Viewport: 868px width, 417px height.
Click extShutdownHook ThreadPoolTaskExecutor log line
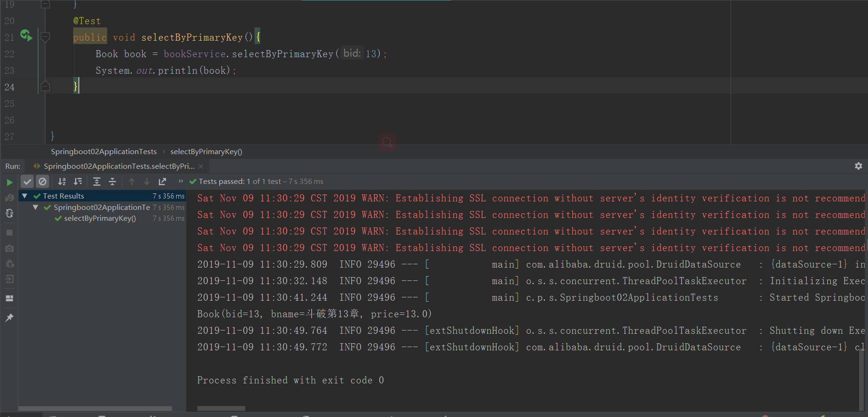(x=531, y=330)
